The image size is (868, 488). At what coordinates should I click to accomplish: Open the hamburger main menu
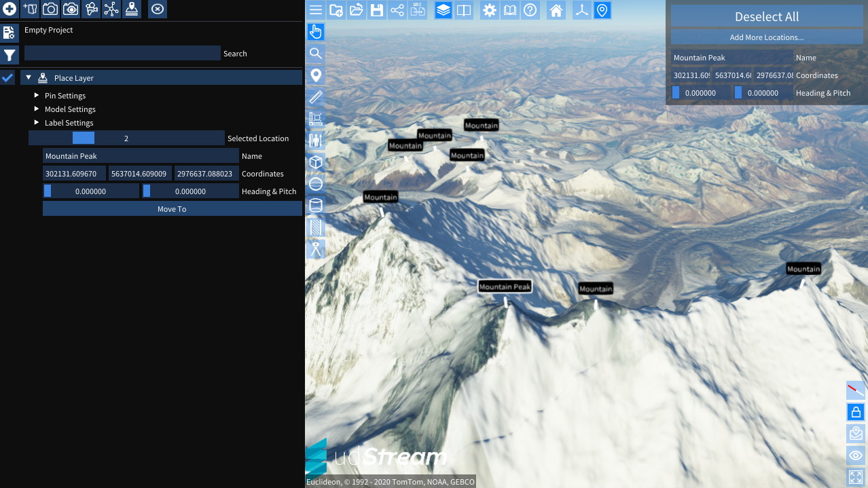[316, 10]
